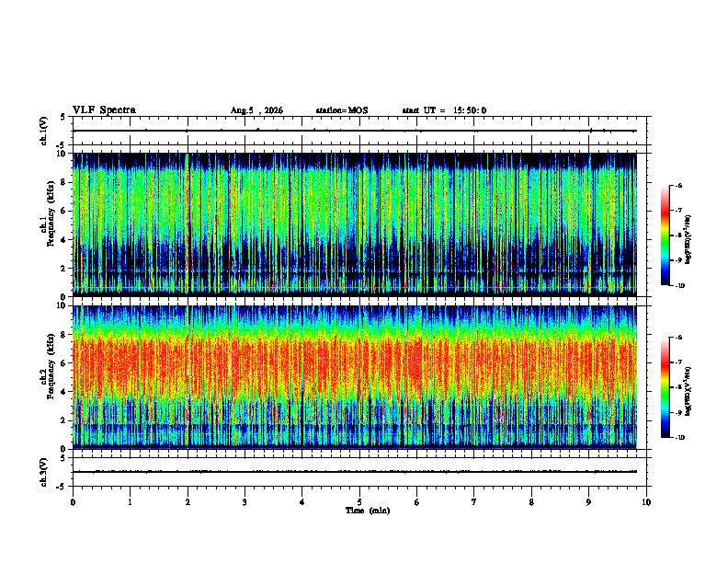Click the time axis tick label "9"
Screen dimensions: 728x563
(588, 502)
